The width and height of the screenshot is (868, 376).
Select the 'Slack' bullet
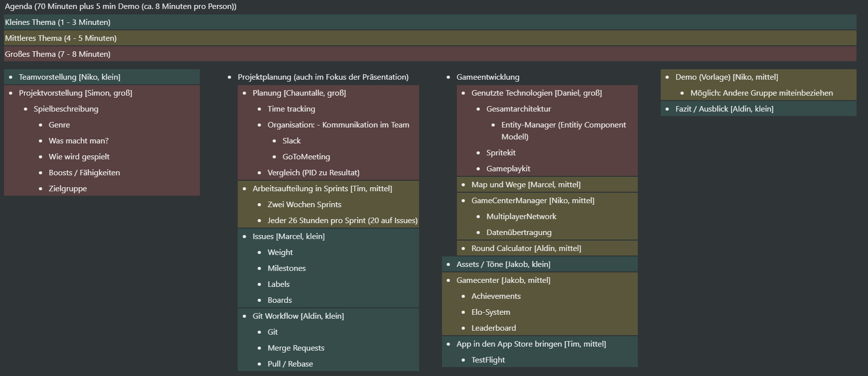pyautogui.click(x=291, y=141)
